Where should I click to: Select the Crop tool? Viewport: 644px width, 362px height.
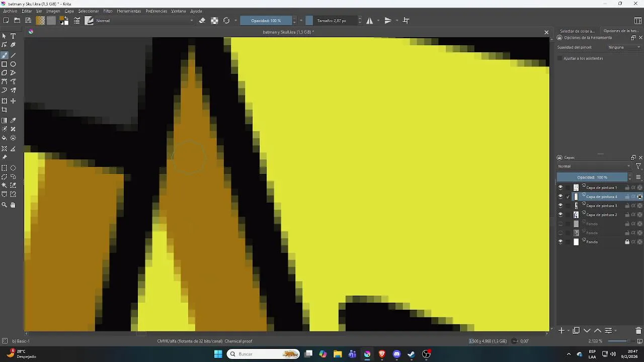click(x=5, y=110)
